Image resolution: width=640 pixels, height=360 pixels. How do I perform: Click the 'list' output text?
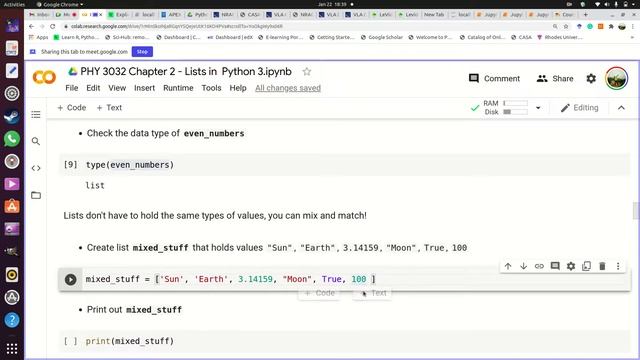pos(95,186)
